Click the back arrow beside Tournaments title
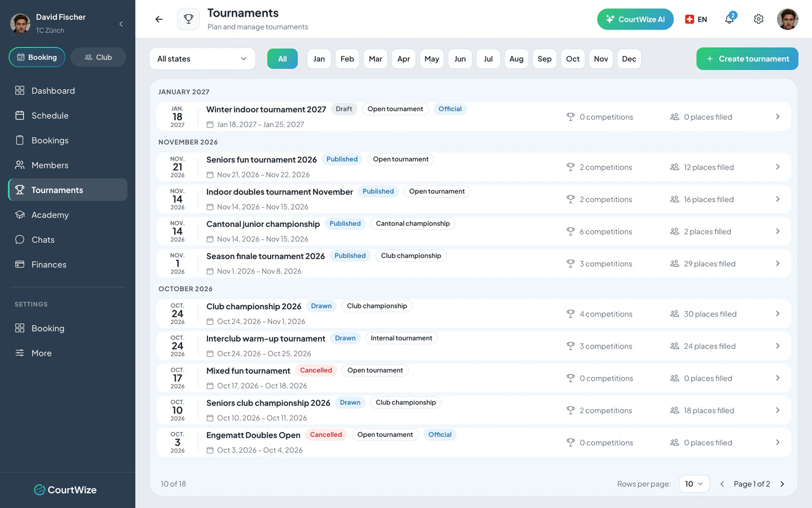 point(159,19)
